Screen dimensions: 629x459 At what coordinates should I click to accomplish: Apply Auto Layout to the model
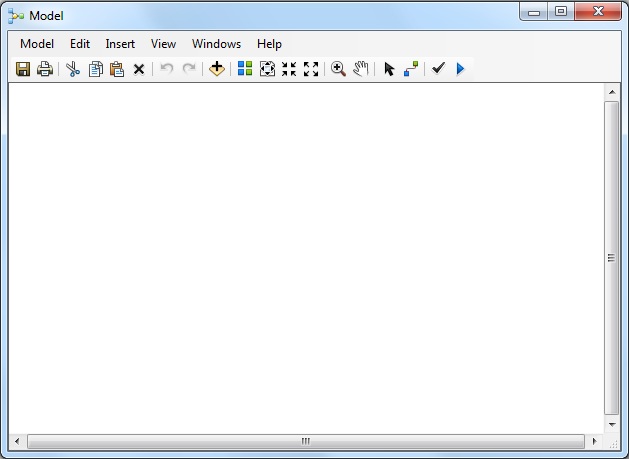point(245,69)
